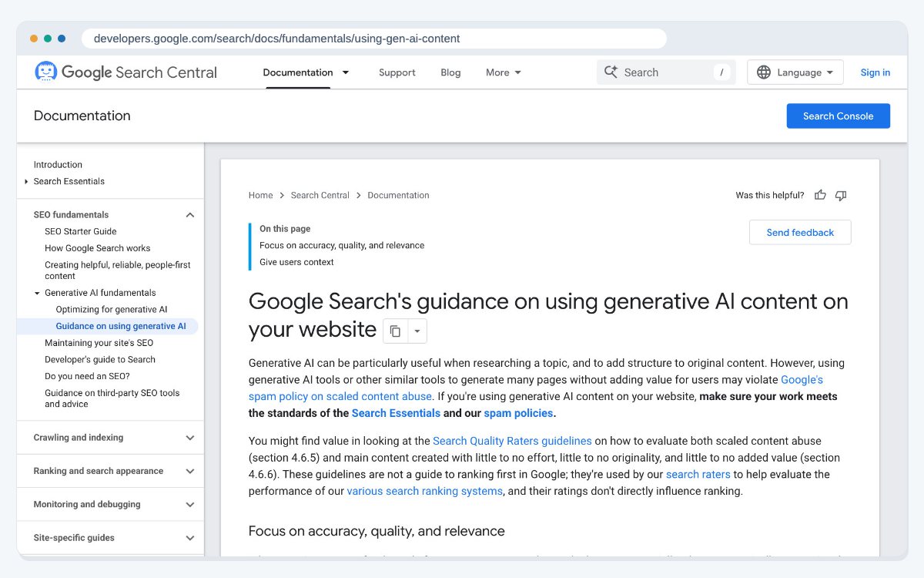Click into the Search input field
Screen dimensions: 924x578
pos(665,72)
